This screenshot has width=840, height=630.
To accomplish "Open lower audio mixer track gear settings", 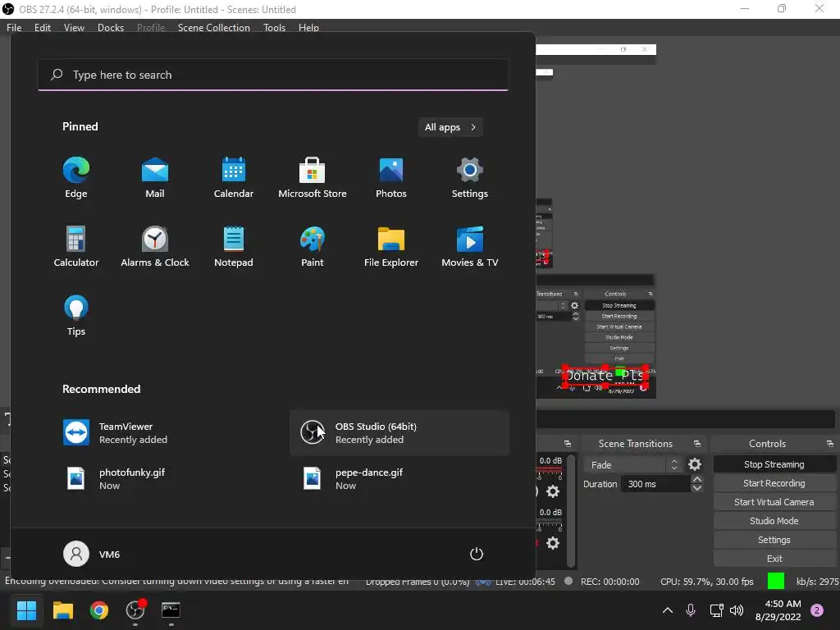I will point(553,543).
